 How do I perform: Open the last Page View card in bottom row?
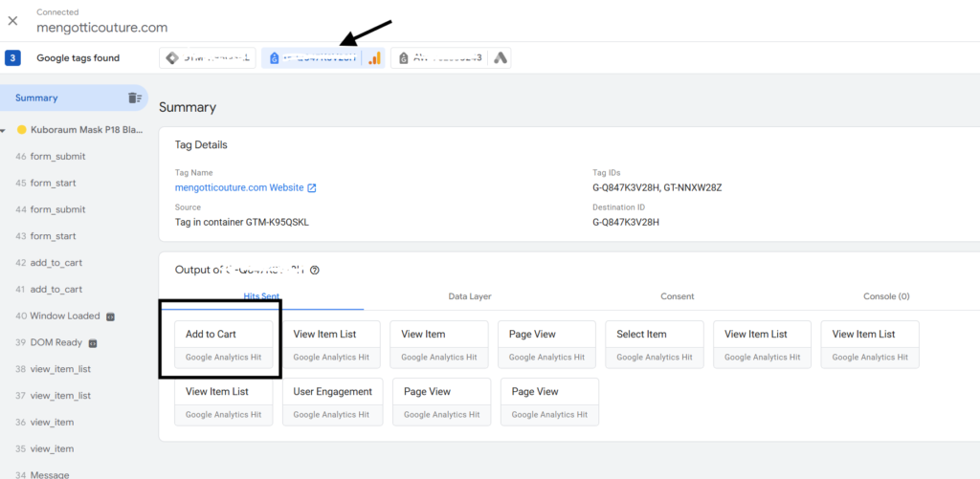pos(549,402)
